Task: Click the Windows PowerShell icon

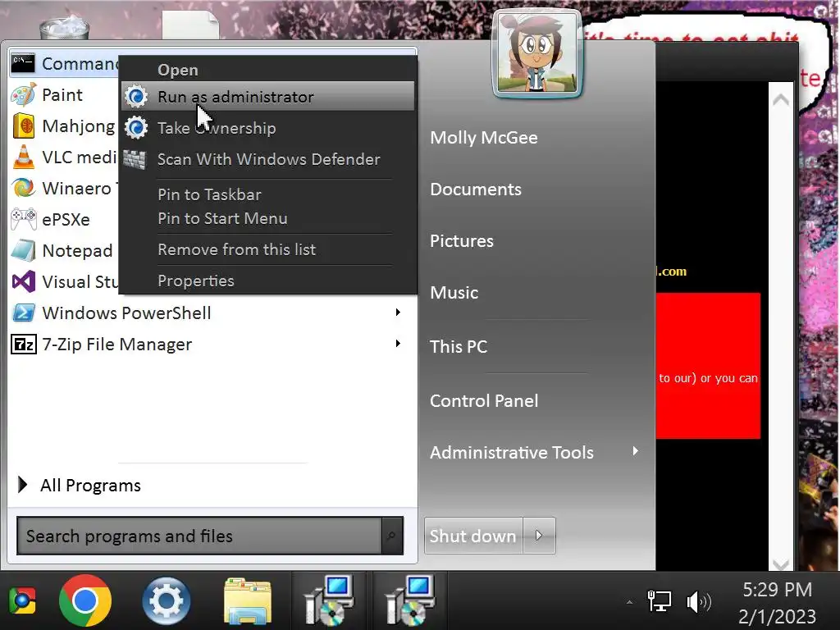Action: pos(24,313)
